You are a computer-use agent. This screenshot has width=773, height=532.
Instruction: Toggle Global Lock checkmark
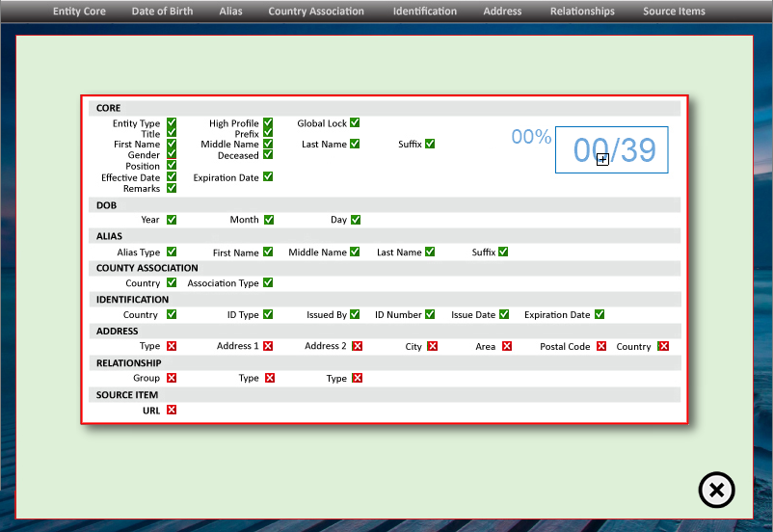[355, 122]
